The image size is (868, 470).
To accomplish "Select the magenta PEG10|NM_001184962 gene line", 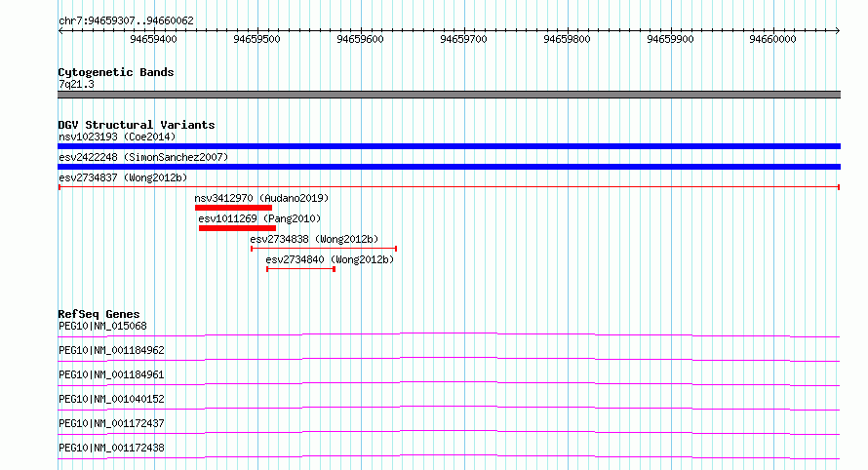I will 449,359.
